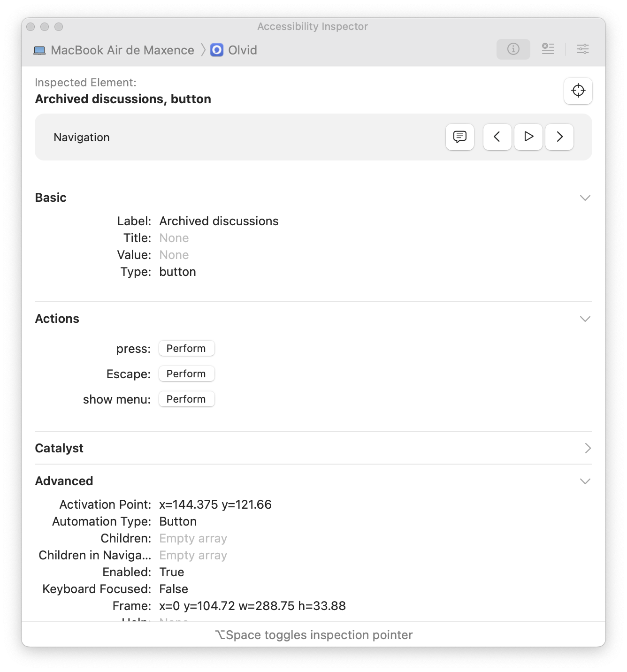The height and width of the screenshot is (672, 627).
Task: Click the Olvid app icon
Action: click(x=217, y=50)
